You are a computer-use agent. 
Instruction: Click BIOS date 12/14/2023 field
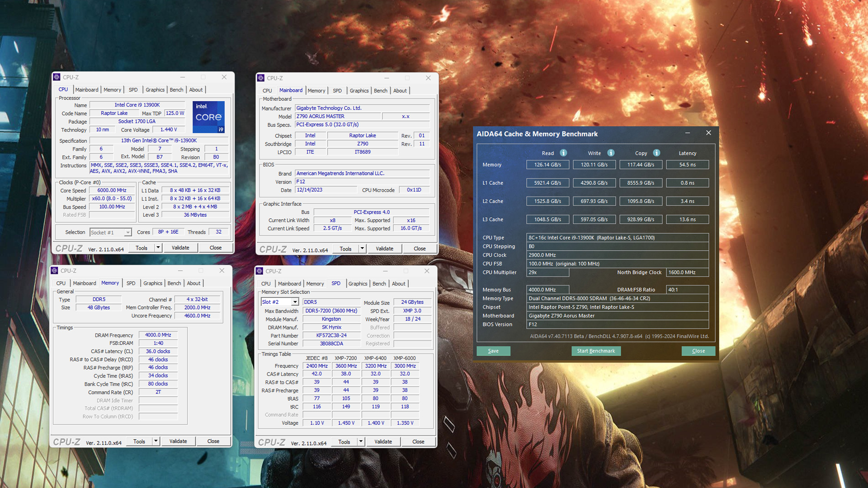point(325,190)
